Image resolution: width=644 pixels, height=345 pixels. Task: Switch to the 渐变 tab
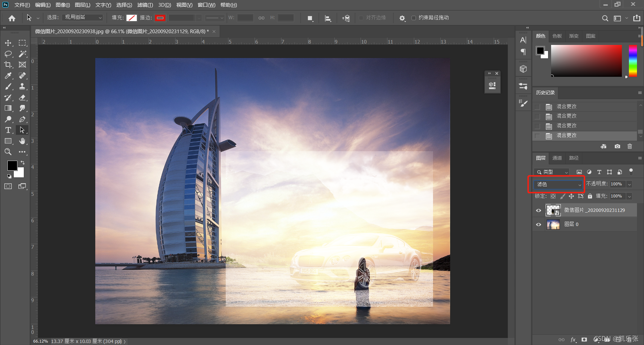click(574, 36)
